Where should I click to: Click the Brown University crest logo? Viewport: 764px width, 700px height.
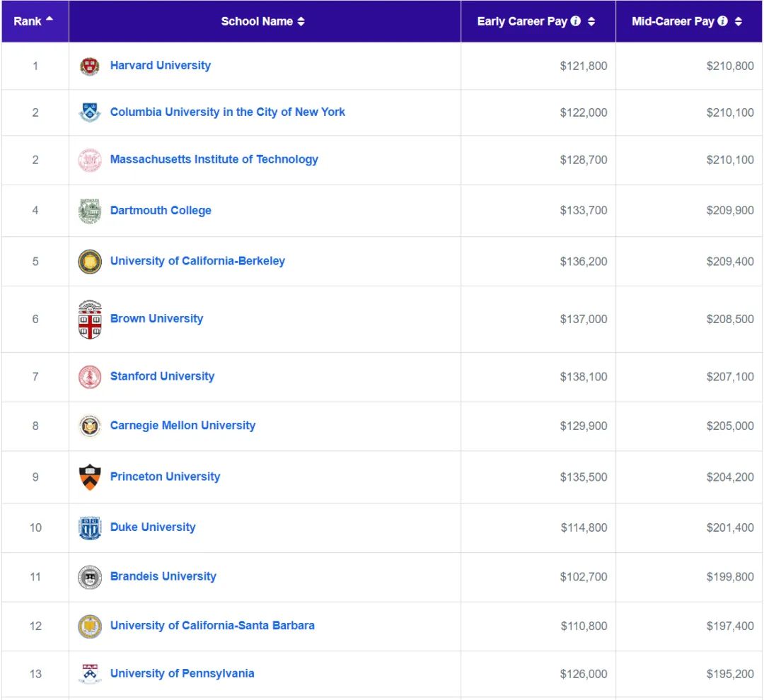click(x=90, y=320)
